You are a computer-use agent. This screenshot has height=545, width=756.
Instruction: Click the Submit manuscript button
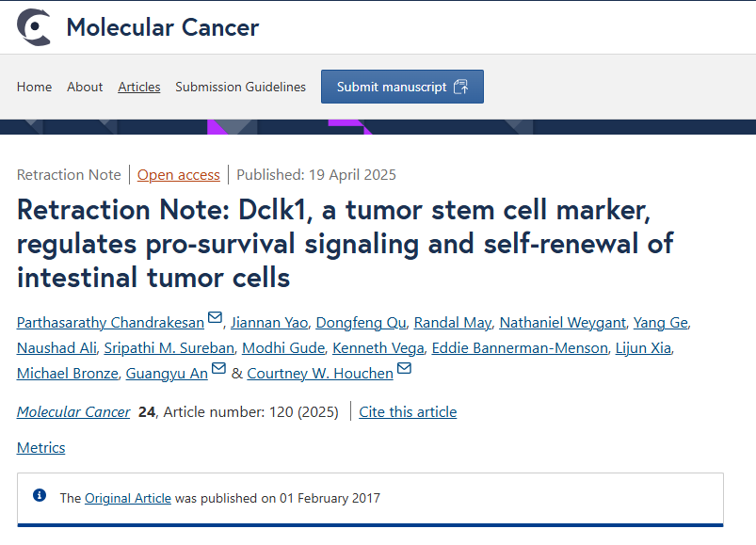[x=403, y=87]
